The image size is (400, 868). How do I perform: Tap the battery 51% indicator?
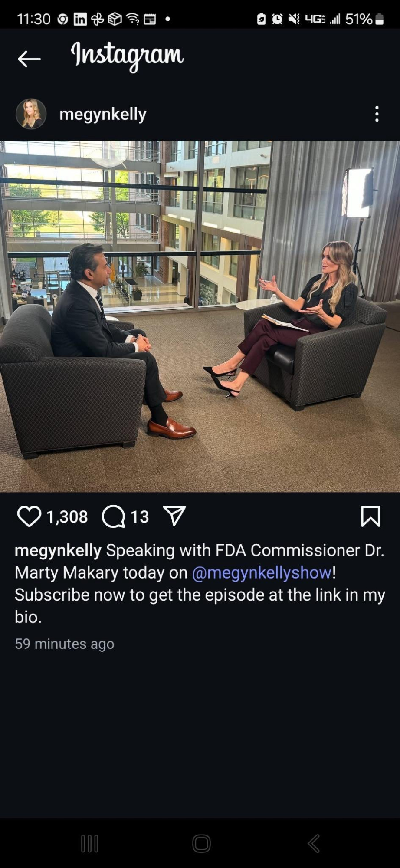click(364, 19)
